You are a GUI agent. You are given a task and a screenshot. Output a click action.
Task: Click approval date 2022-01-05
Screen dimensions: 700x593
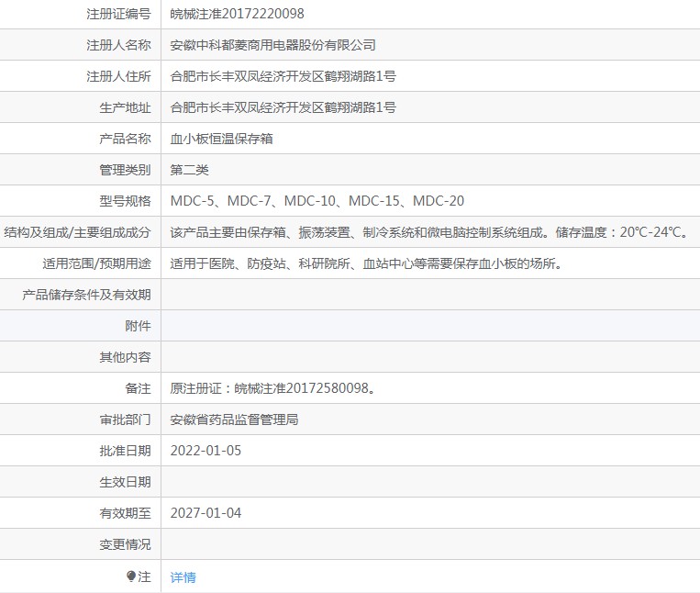tap(206, 451)
